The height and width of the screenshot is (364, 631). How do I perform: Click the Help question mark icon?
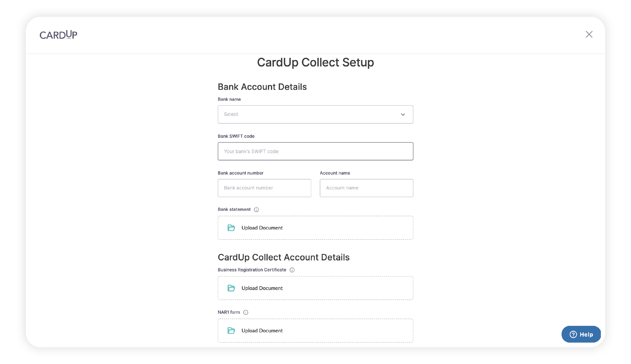pyautogui.click(x=573, y=334)
